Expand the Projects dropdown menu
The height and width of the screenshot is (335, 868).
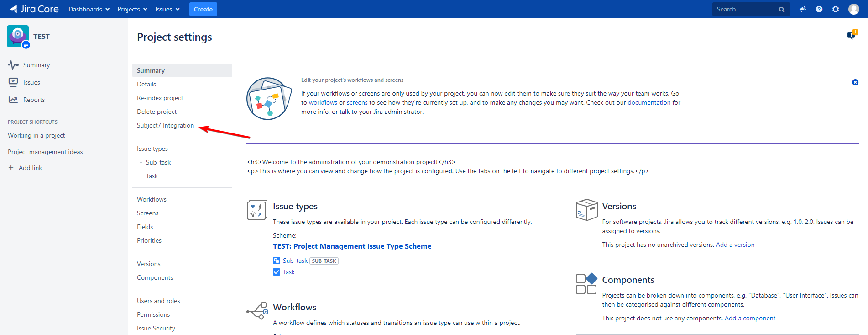coord(132,9)
